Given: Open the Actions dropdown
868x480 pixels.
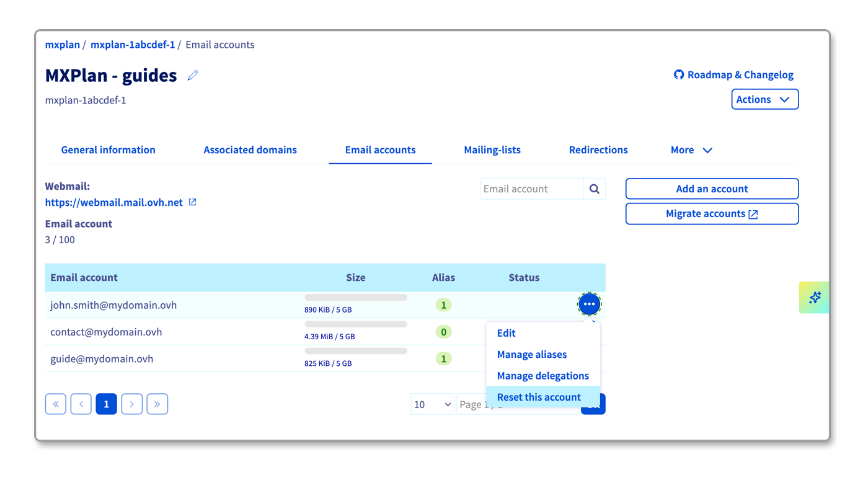Looking at the screenshot, I should (x=764, y=100).
